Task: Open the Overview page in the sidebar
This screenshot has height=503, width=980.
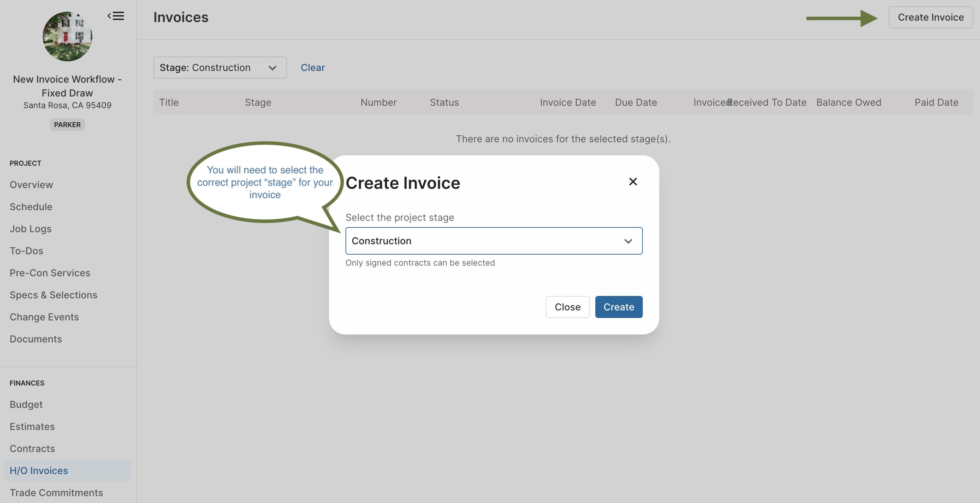Action: 31,185
